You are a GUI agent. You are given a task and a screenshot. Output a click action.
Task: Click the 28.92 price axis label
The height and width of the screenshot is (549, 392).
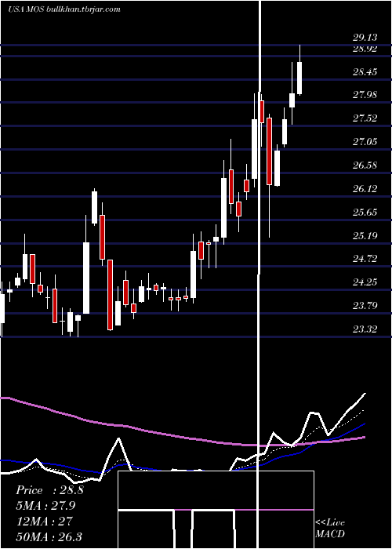tap(365, 49)
